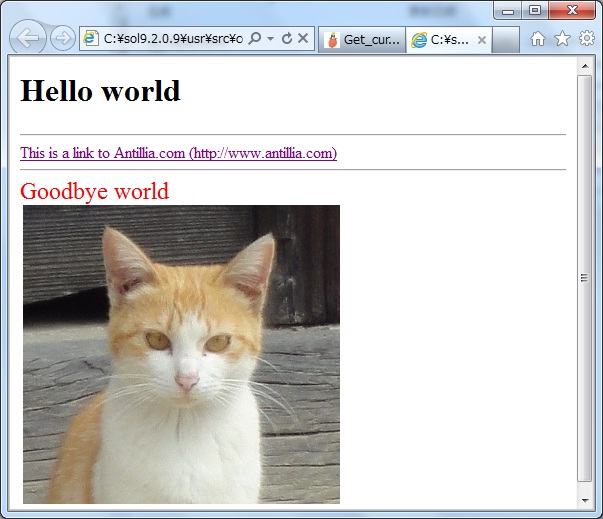
Task: Click the favicon on the Get_cur... tab
Action: tap(332, 40)
